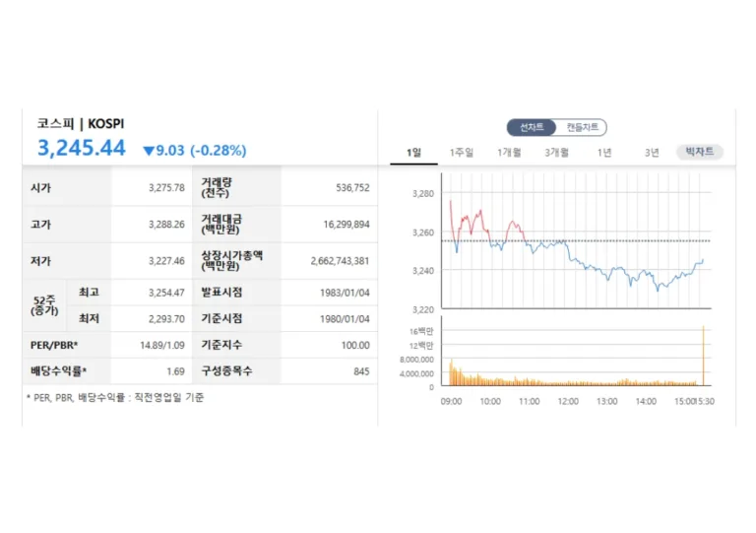Select the 1년 period tab
This screenshot has width=756, height=533.
click(x=604, y=153)
